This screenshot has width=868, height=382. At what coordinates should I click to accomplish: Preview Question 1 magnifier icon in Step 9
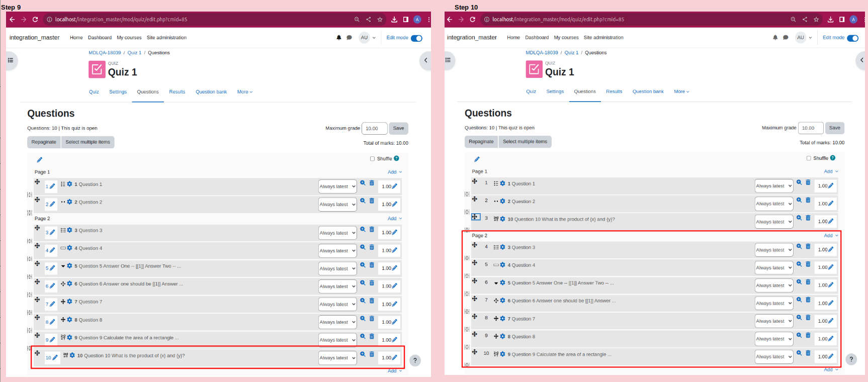point(363,183)
